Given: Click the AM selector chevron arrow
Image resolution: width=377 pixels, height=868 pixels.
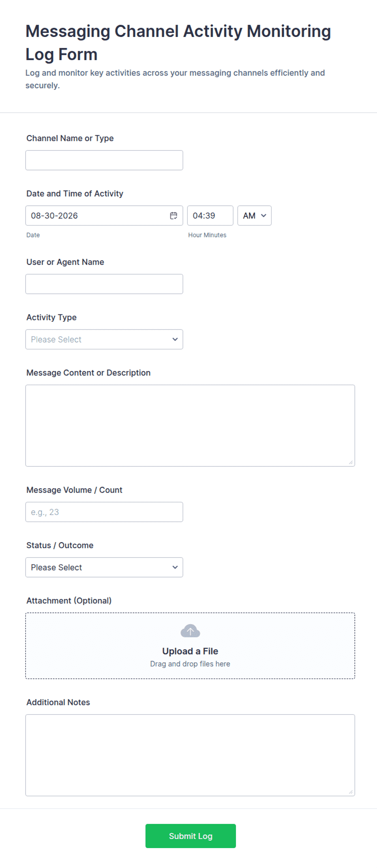Looking at the screenshot, I should click(x=263, y=215).
